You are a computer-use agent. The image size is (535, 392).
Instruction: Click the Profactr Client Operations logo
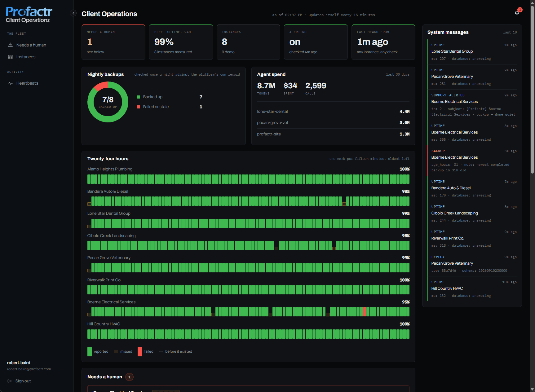point(29,15)
